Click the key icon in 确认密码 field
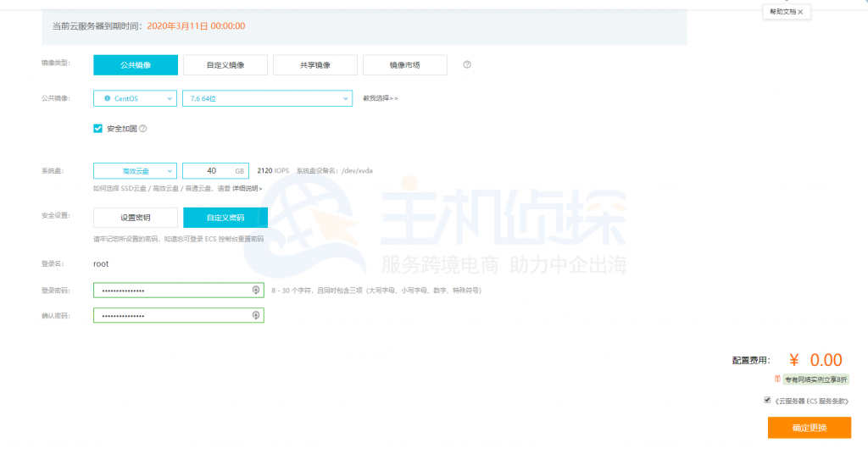868x454 pixels. [256, 315]
